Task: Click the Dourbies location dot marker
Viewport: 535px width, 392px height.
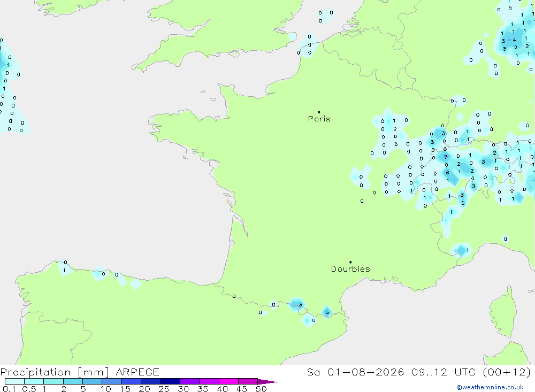Action: tap(350, 262)
